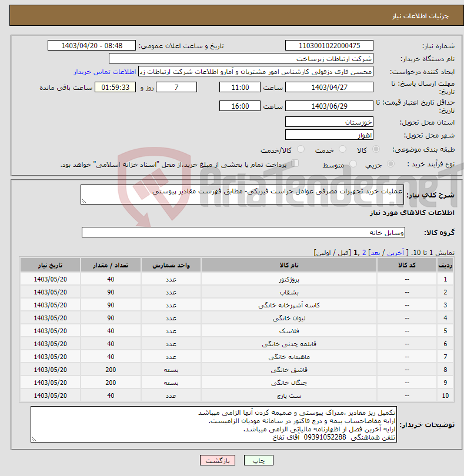Screen dimensions: 464x476
Task: Click the ایجاد کننده درخواست field
Action: [x=256, y=72]
